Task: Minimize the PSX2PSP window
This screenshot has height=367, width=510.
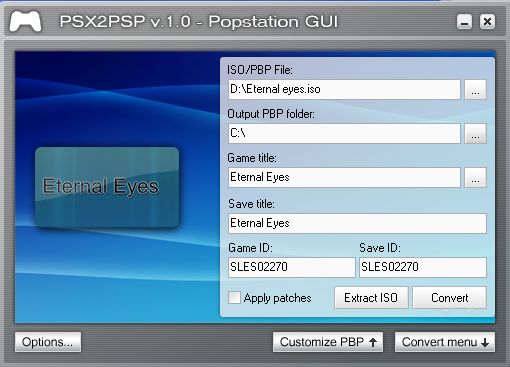Action: 464,22
